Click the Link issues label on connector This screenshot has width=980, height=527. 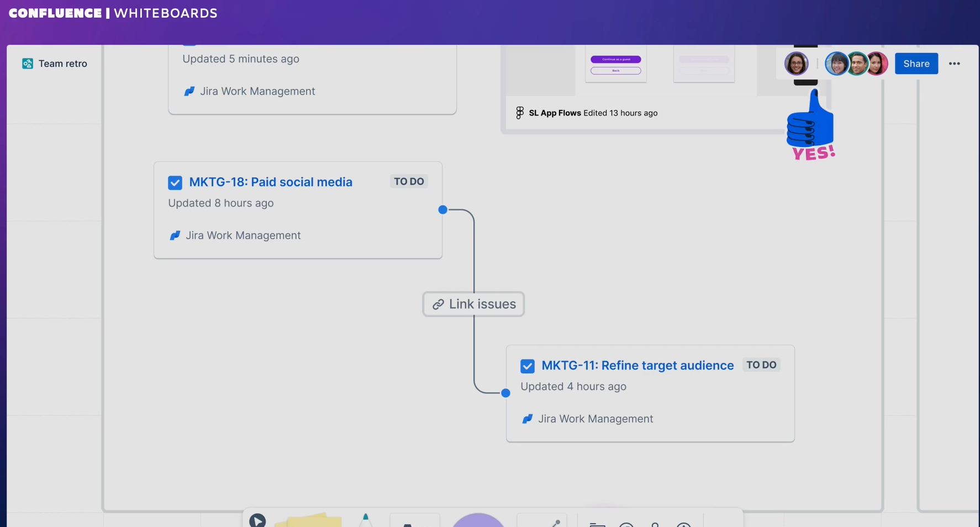point(473,304)
